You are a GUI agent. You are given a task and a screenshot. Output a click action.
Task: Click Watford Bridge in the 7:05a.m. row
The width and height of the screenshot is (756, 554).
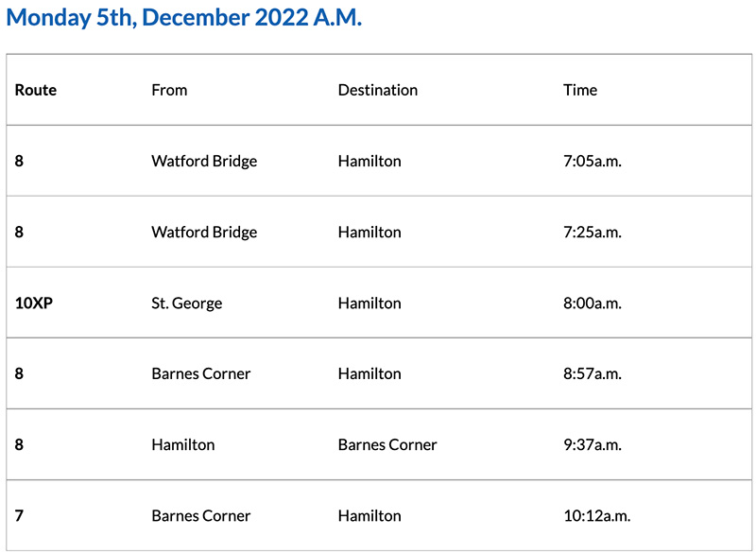204,161
